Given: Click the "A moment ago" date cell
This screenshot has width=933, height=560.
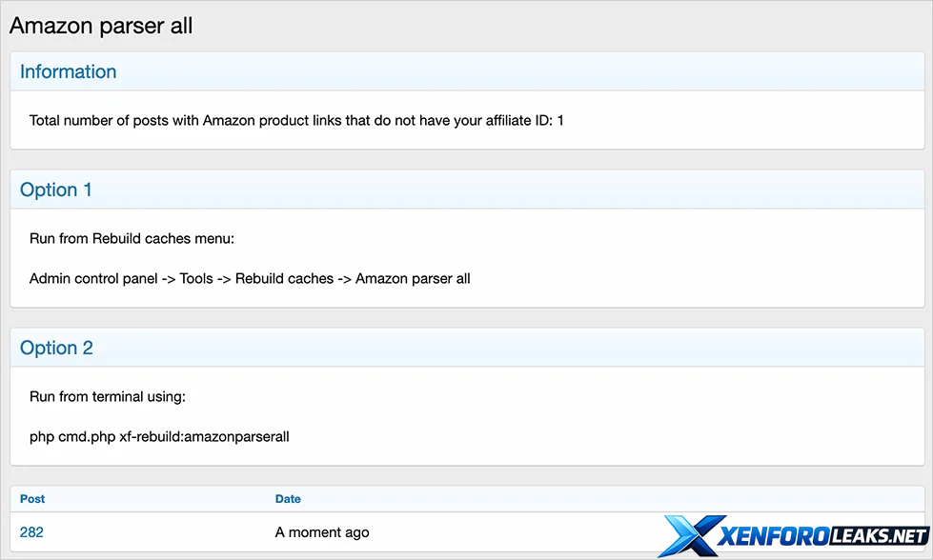Looking at the screenshot, I should 322,532.
